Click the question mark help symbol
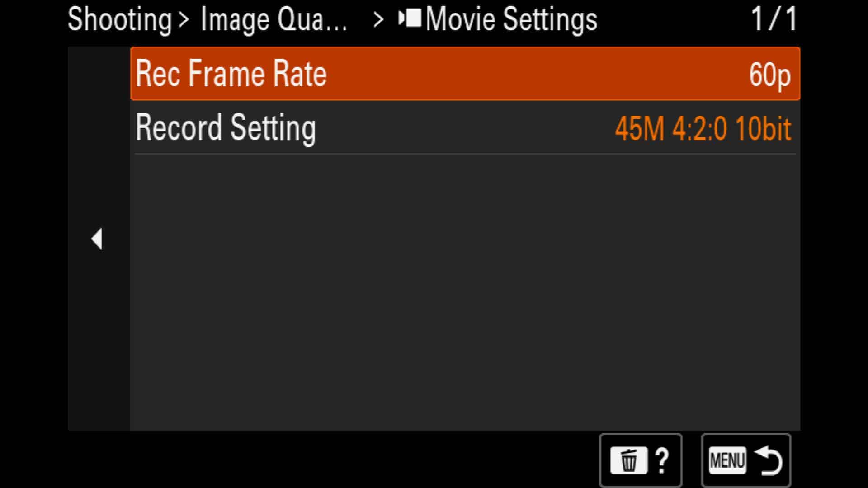This screenshot has height=488, width=868. [x=662, y=460]
